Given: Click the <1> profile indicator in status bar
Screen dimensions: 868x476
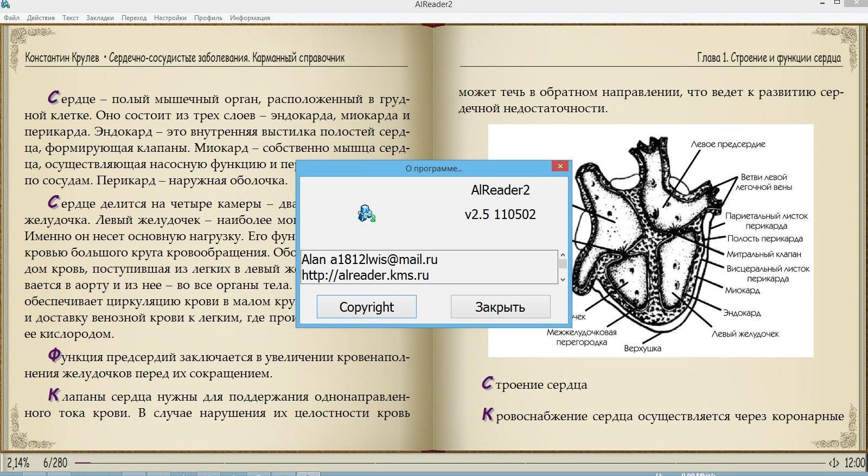Looking at the screenshot, I should (834, 463).
